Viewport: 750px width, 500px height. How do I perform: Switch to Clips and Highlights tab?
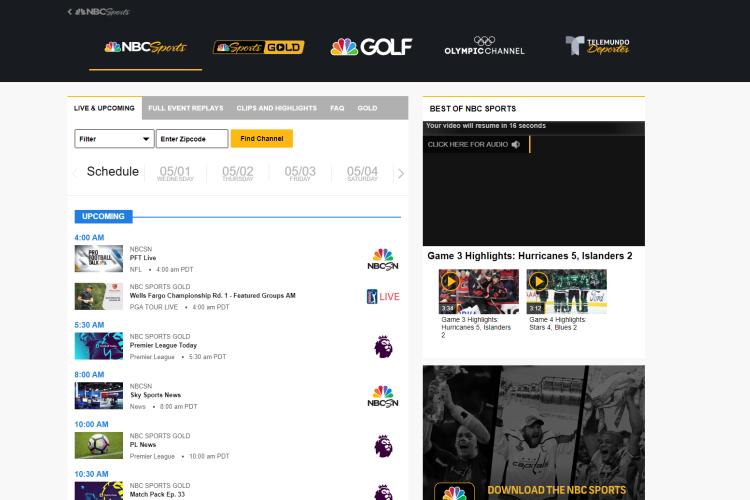[x=276, y=108]
